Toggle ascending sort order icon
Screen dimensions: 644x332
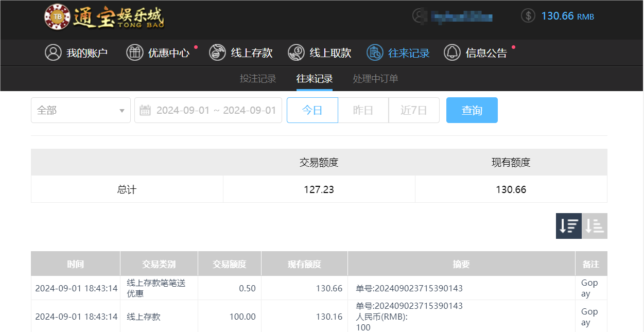coord(595,225)
